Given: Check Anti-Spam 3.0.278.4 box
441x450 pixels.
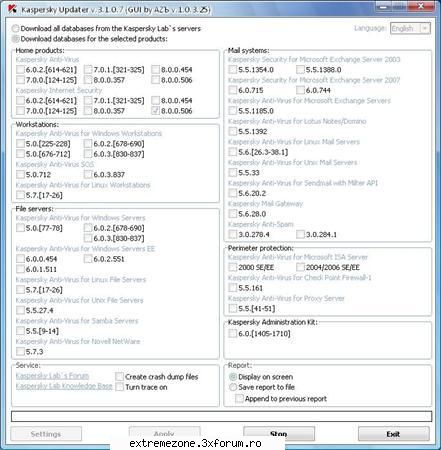Looking at the screenshot, I should [x=233, y=235].
